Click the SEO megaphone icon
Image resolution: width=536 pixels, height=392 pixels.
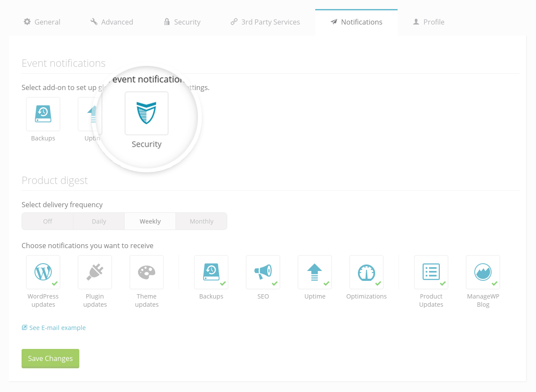tap(263, 272)
